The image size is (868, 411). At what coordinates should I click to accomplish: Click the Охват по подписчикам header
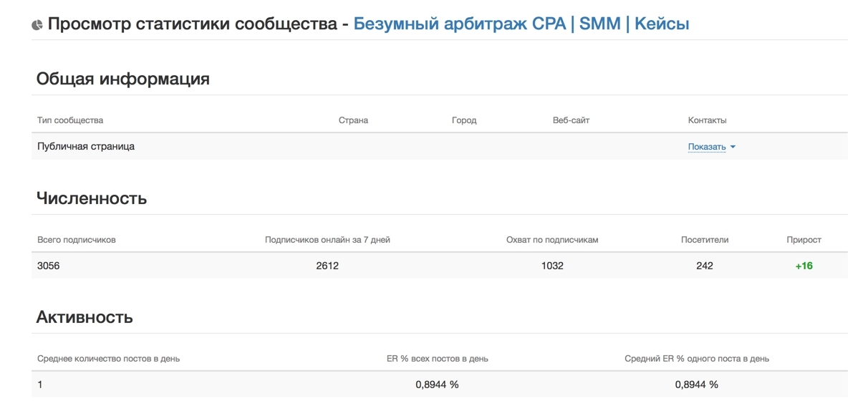click(x=552, y=240)
